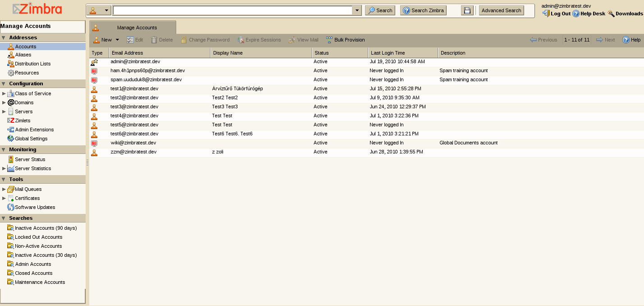Open Admin Extensions icon
This screenshot has width=644, height=306.
(x=11, y=130)
